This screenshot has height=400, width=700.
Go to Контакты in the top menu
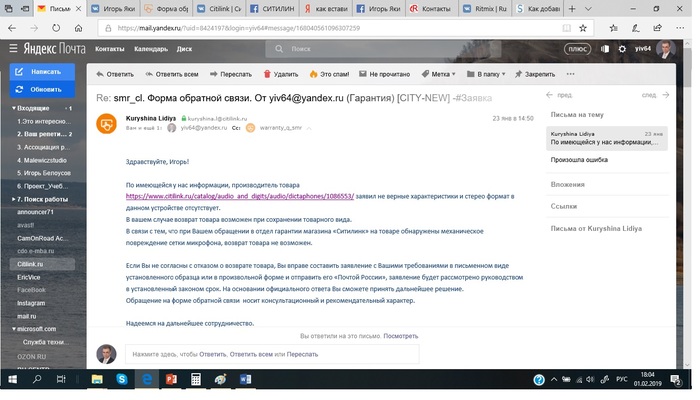coord(109,48)
